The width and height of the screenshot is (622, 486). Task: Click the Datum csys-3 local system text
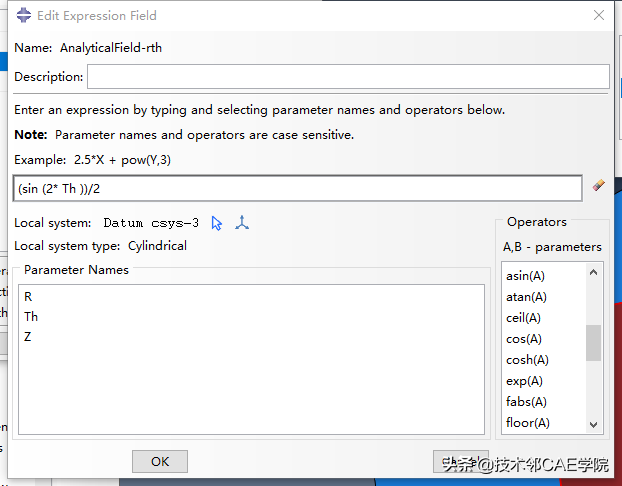click(151, 223)
